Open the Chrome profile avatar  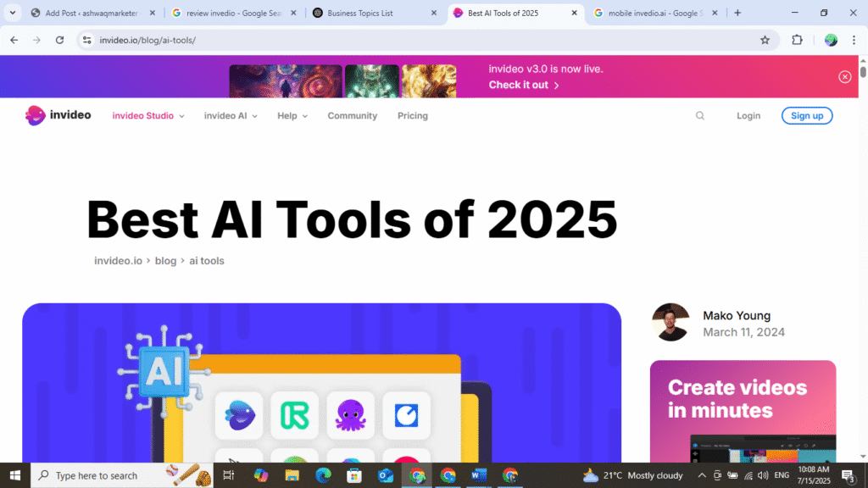(831, 40)
